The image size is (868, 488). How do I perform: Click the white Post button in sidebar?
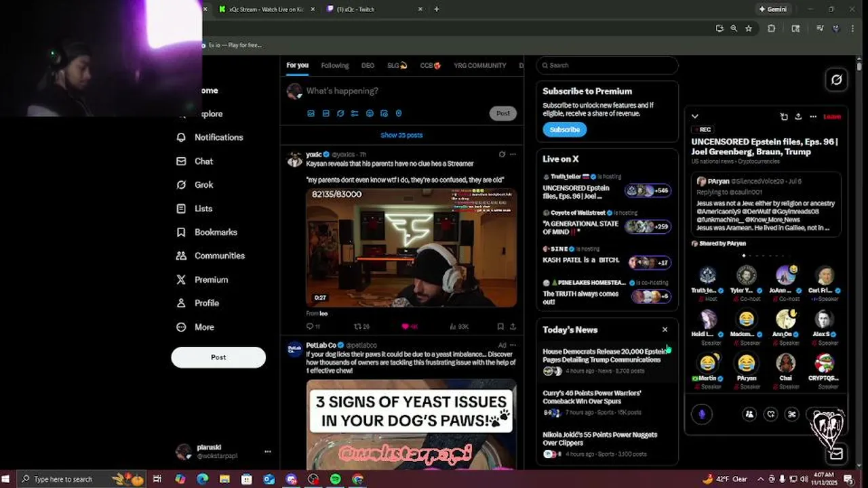tap(218, 357)
